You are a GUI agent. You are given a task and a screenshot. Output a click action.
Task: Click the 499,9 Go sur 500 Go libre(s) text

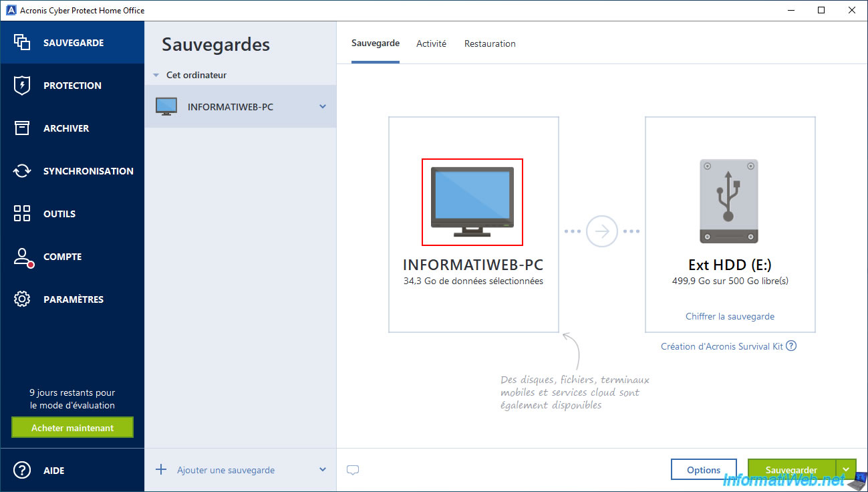click(x=730, y=281)
